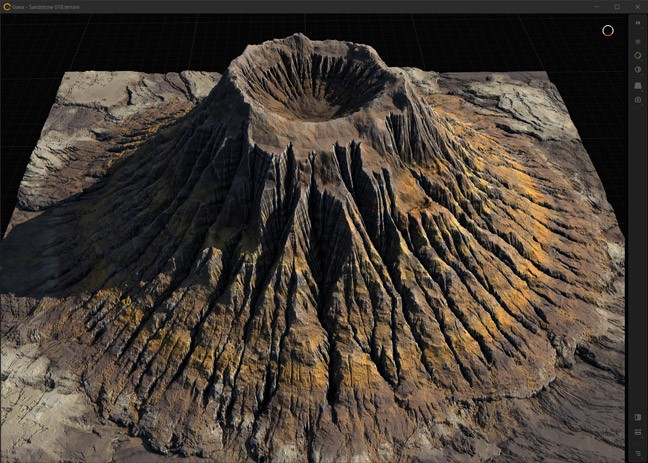Close the Gaea window

pos(636,6)
